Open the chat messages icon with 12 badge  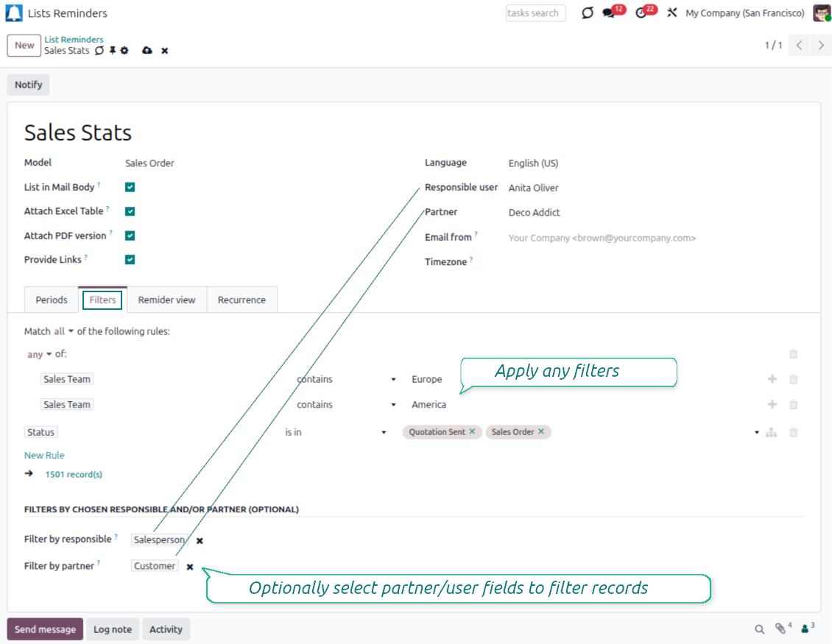point(608,13)
